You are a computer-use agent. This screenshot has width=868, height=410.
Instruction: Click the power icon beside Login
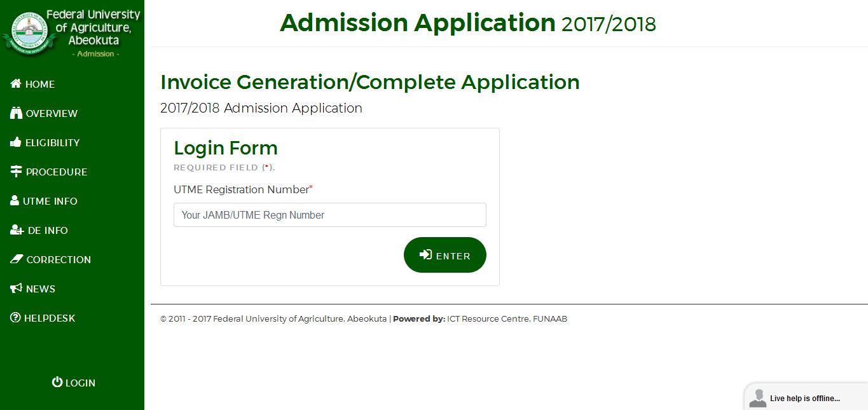pyautogui.click(x=57, y=382)
